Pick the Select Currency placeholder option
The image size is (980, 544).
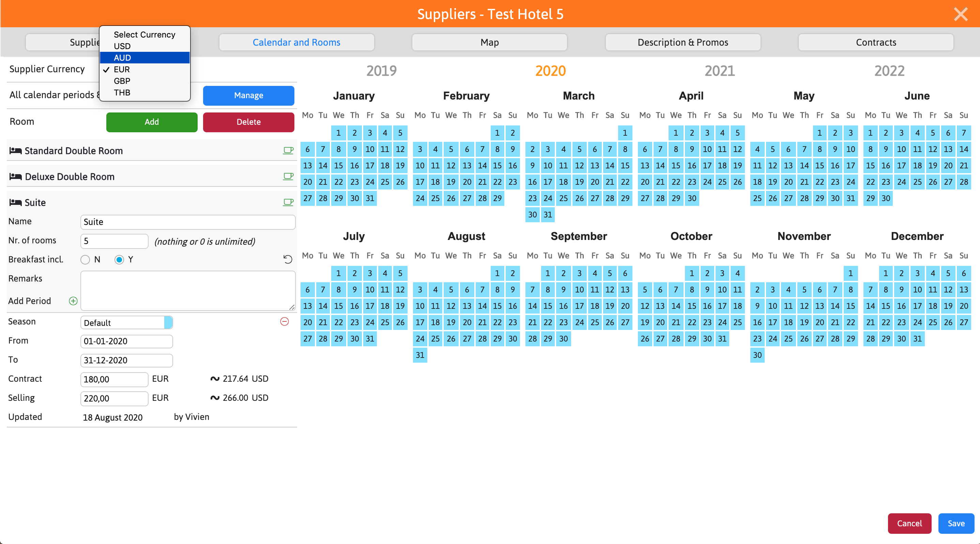pos(144,35)
